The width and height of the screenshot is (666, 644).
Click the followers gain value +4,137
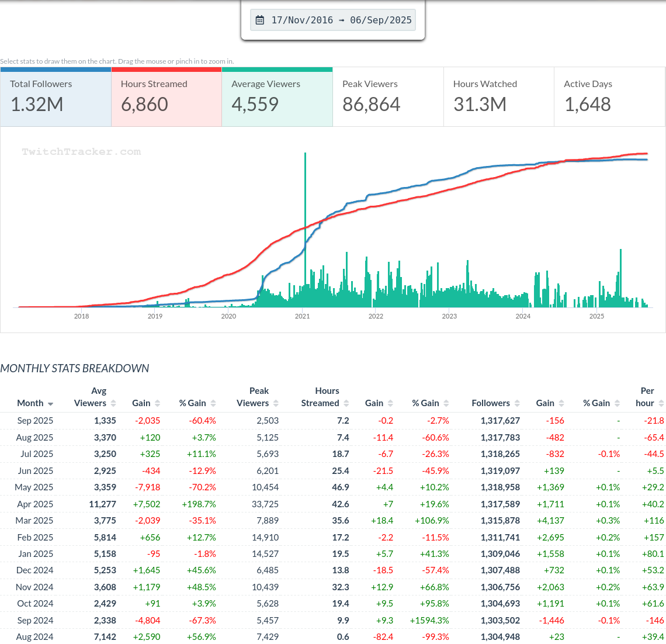tap(550, 521)
